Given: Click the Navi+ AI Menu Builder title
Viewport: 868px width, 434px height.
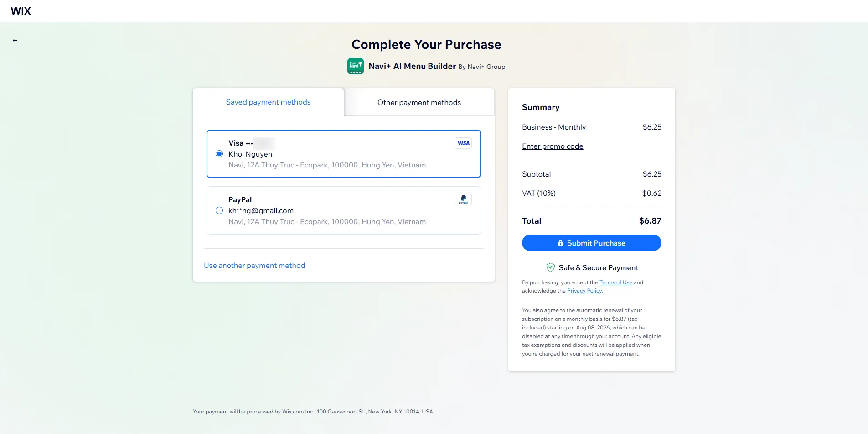Looking at the screenshot, I should click(x=412, y=66).
